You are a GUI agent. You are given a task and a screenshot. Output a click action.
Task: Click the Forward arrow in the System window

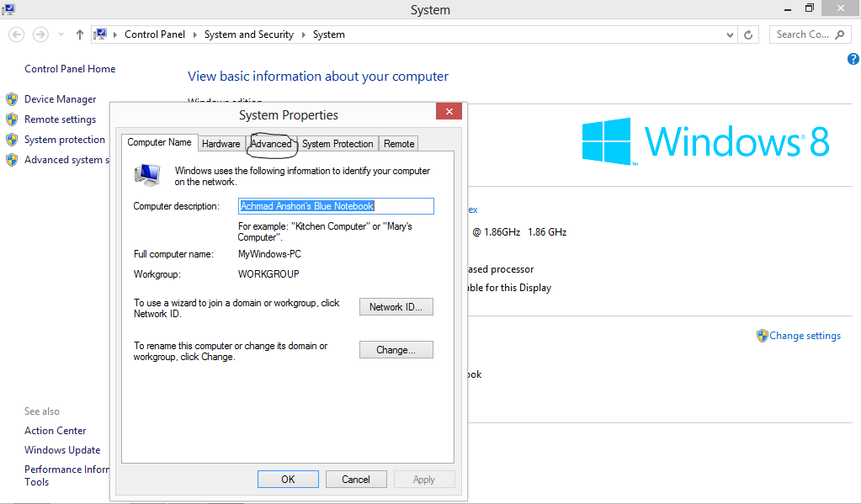coord(40,34)
